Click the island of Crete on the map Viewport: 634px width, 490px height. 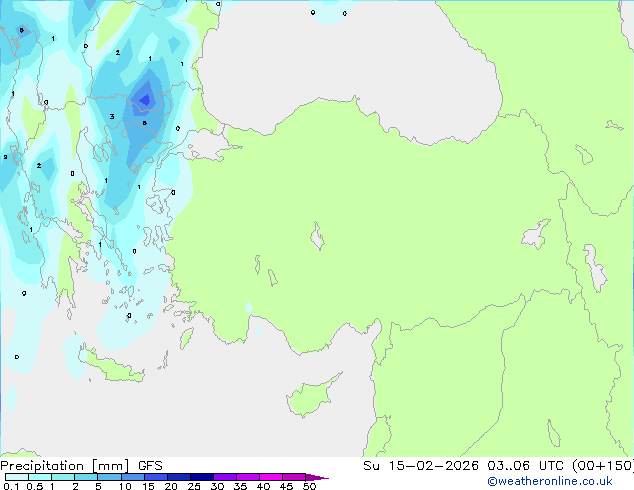point(113,367)
